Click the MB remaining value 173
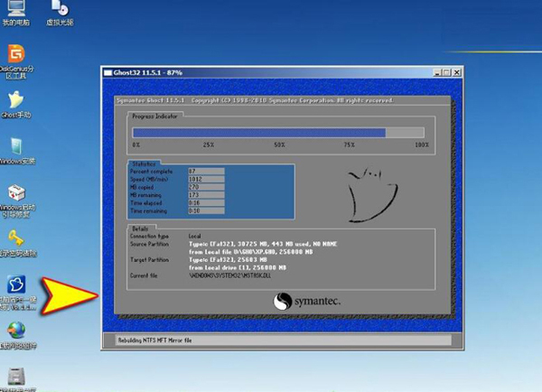This screenshot has height=392, width=542. pos(206,195)
